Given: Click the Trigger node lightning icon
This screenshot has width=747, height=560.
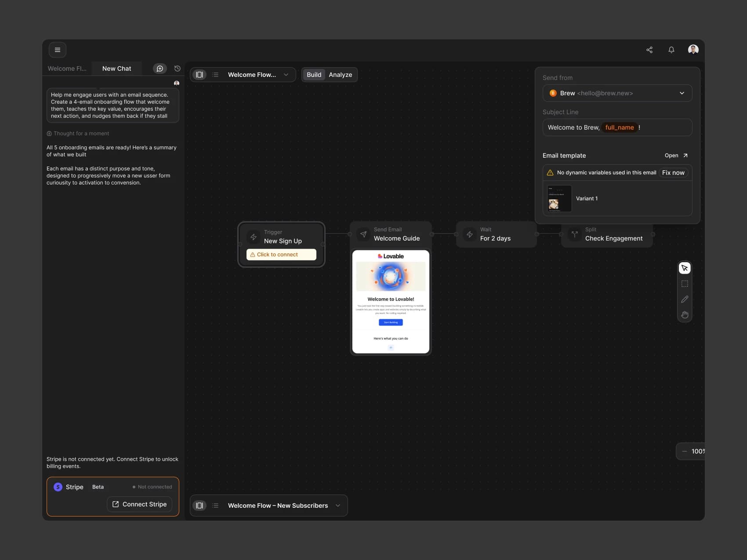Looking at the screenshot, I should coord(254,237).
